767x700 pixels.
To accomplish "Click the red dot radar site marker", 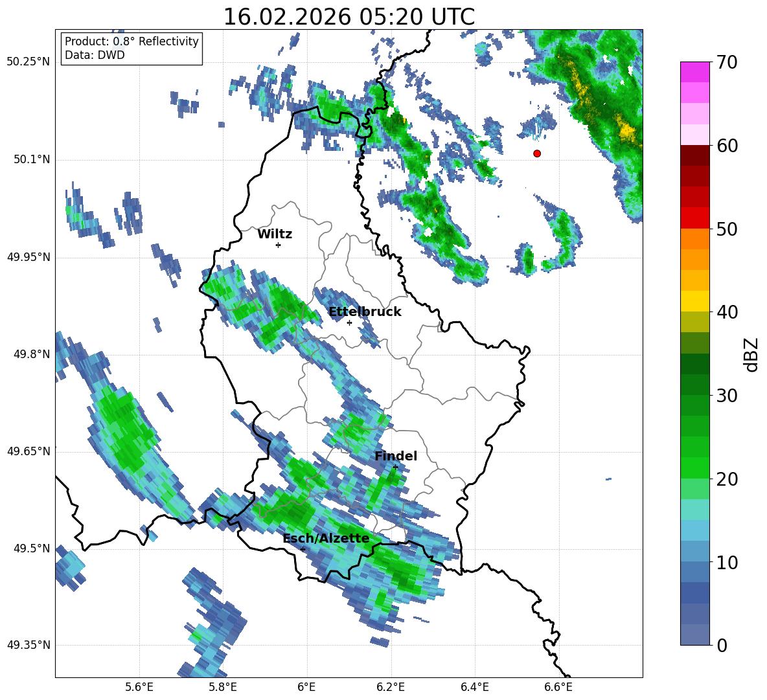I will pos(537,153).
